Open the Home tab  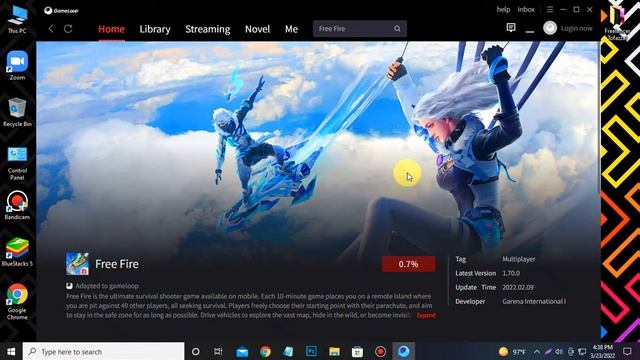(111, 29)
